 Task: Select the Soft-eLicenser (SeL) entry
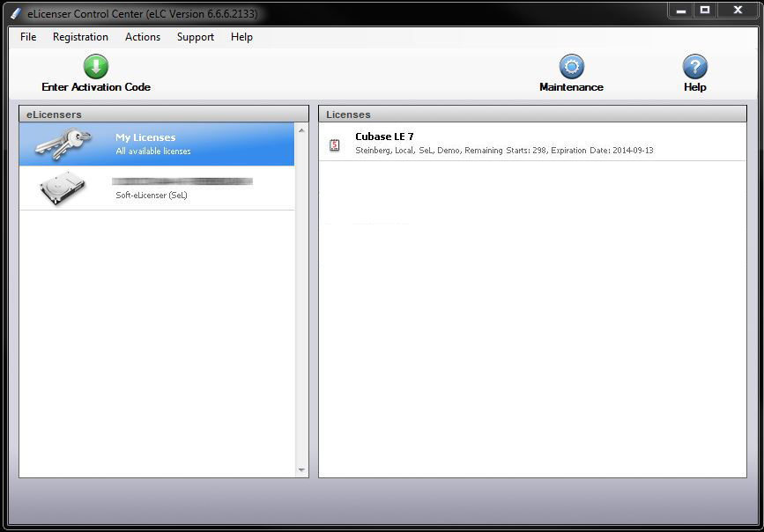click(157, 188)
